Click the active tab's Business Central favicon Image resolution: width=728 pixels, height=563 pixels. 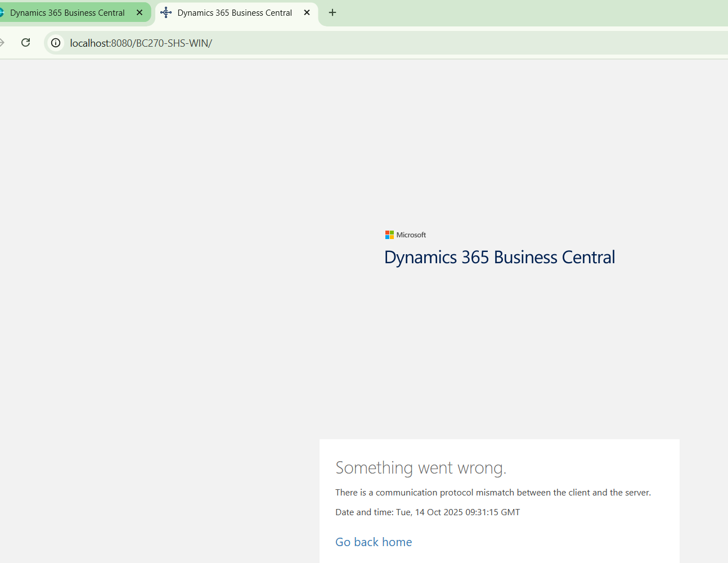tap(166, 12)
